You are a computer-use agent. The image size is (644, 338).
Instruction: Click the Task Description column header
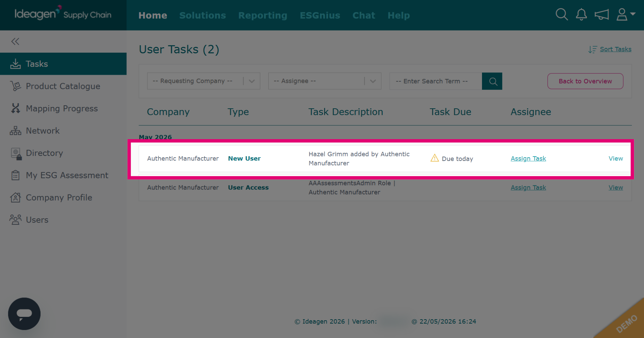click(x=346, y=112)
